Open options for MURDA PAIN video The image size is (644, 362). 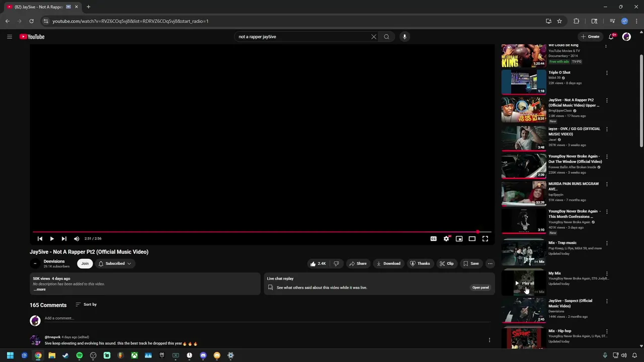click(606, 185)
